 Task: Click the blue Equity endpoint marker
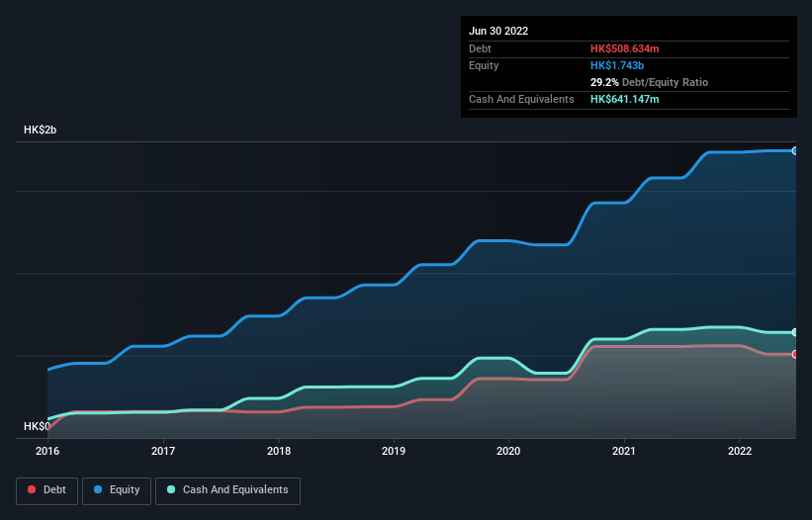click(795, 151)
